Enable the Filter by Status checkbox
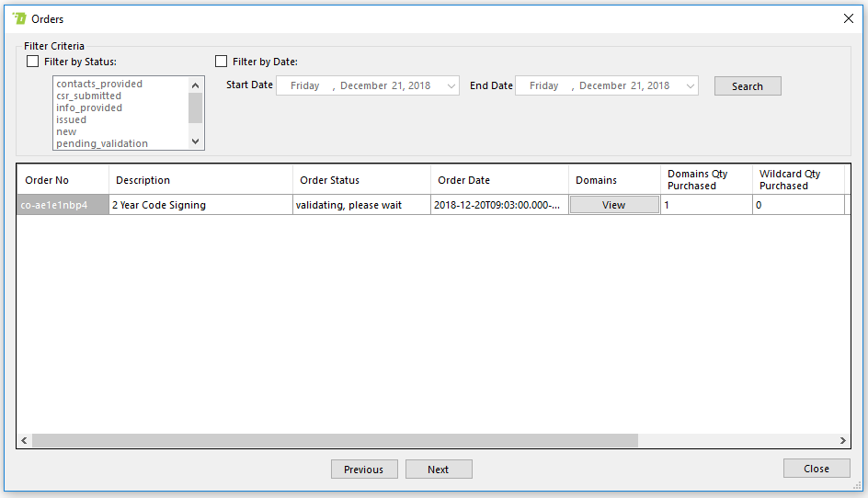This screenshot has height=498, width=868. click(x=33, y=62)
